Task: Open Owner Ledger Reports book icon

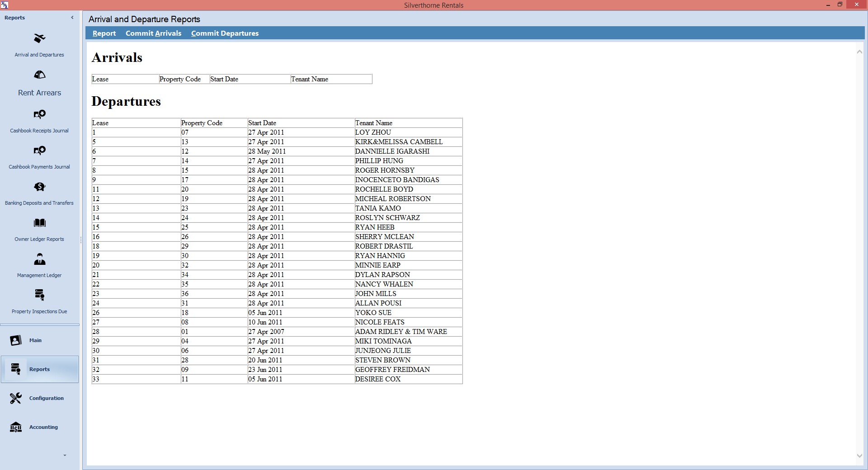Action: (x=39, y=223)
